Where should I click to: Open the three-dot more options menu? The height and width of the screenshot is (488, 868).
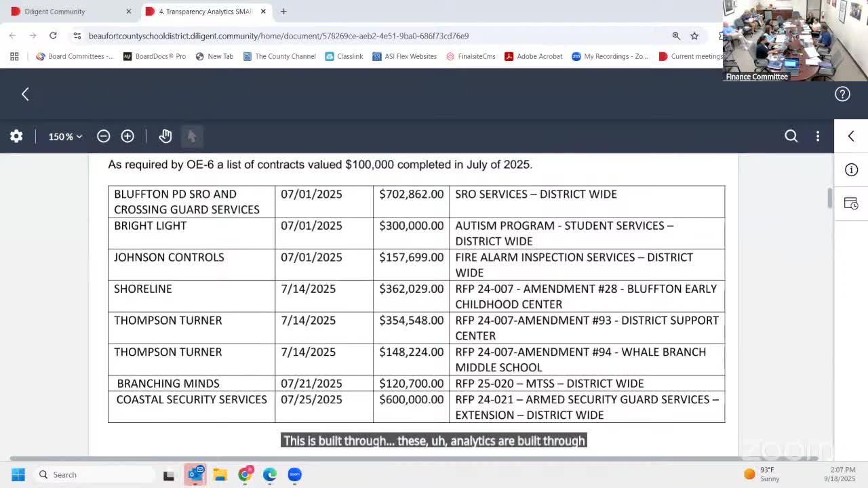tap(818, 136)
